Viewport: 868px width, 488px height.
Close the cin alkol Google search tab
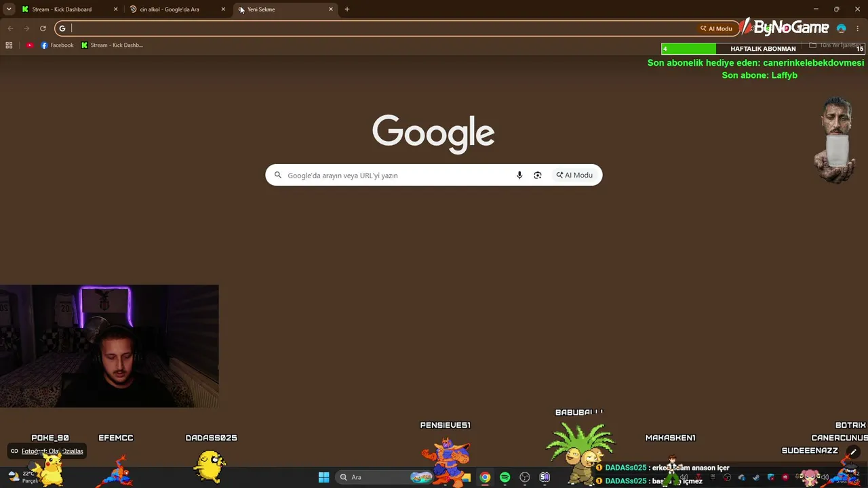tap(223, 9)
